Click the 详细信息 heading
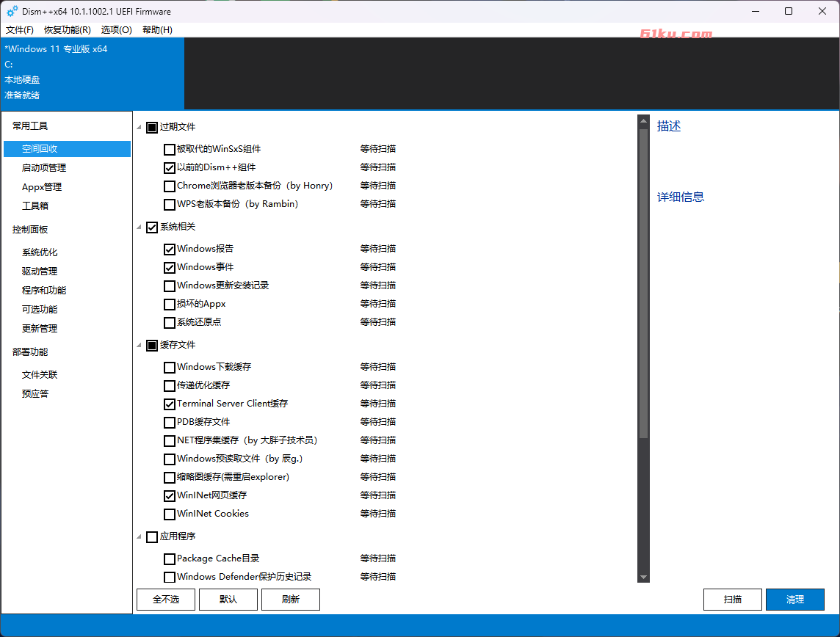This screenshot has height=637, width=840. [681, 197]
